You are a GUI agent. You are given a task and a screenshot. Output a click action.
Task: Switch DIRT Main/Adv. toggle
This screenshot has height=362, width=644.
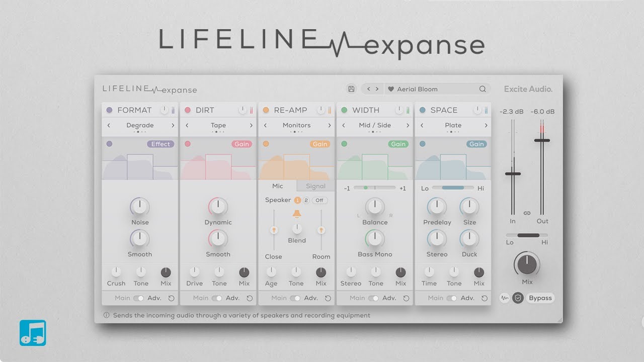217,298
